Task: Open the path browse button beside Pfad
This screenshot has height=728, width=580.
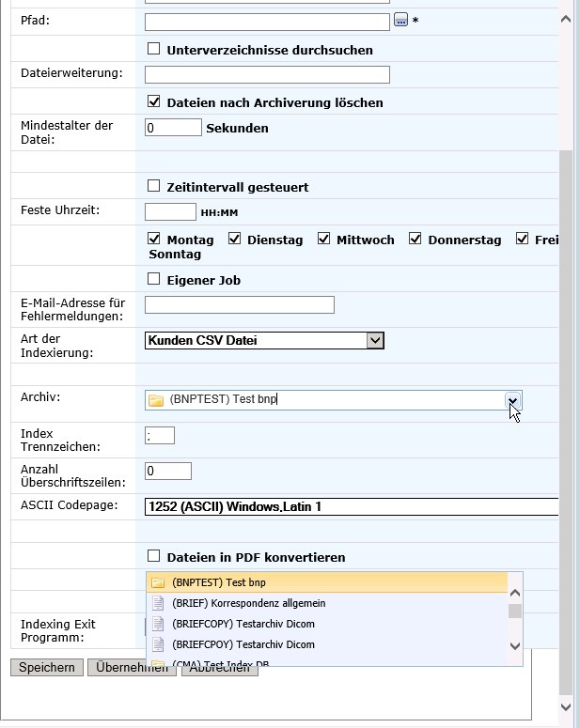Action: pyautogui.click(x=400, y=20)
